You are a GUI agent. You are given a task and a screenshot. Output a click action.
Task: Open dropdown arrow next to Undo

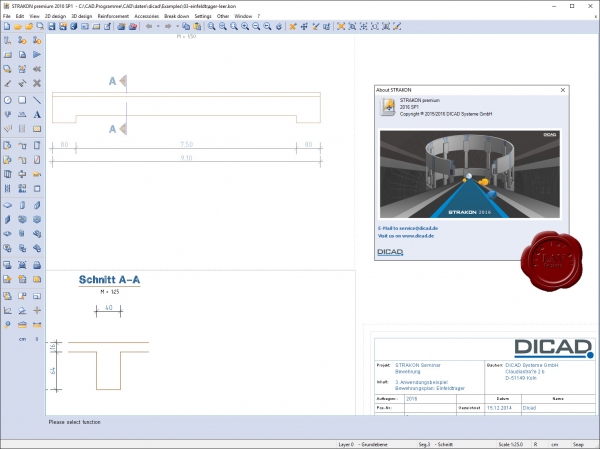point(158,26)
